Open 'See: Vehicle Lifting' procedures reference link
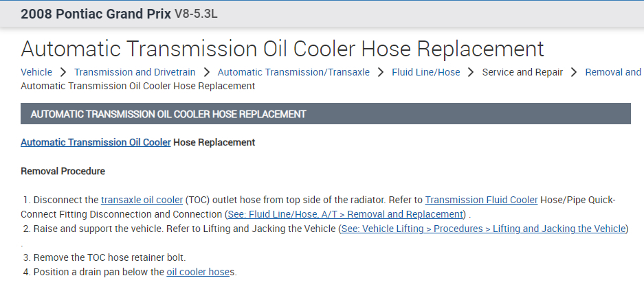 483,229
